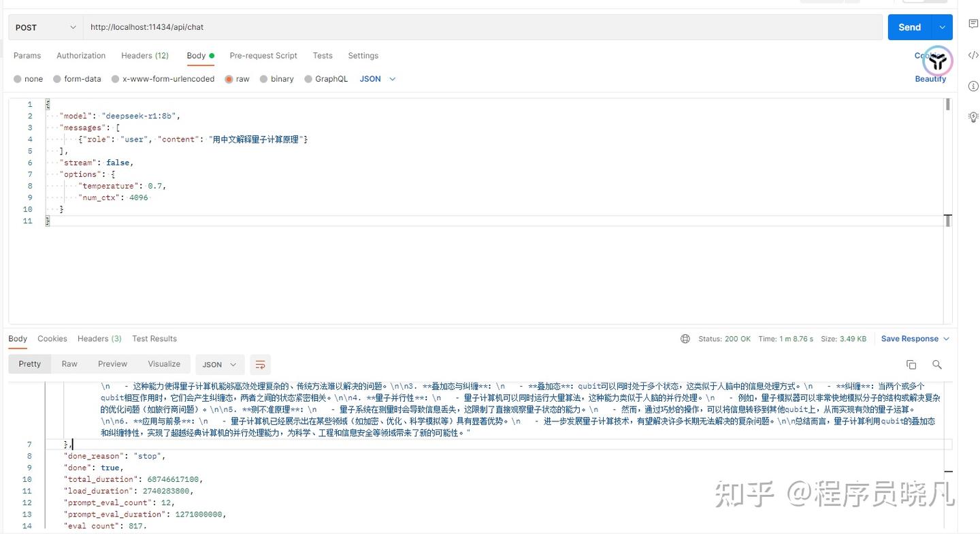Screen dimensions: 980x535
Task: Click the lightbulb icon in right sidebar
Action: click(x=973, y=116)
